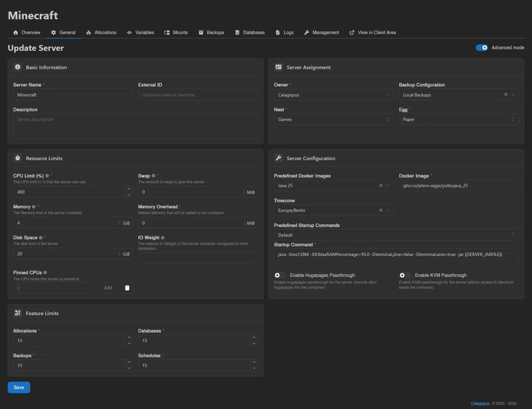Switch to the Backups tab
This screenshot has height=409, width=532.
(211, 32)
